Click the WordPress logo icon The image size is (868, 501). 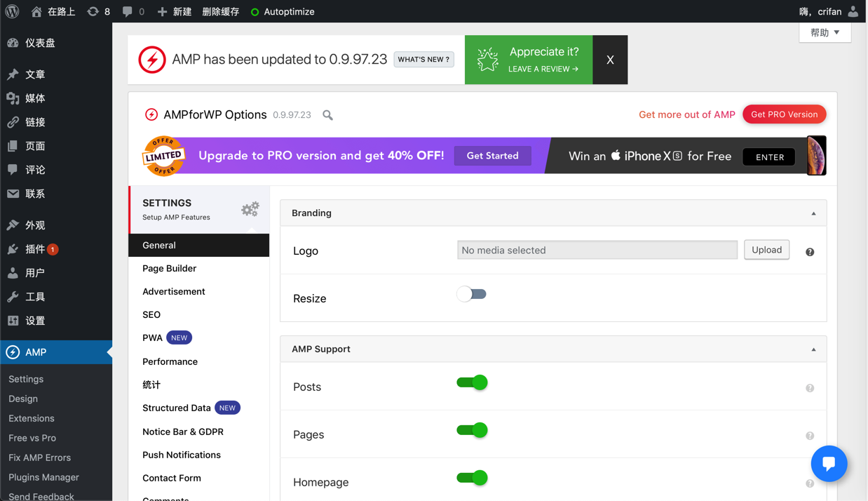coord(12,11)
